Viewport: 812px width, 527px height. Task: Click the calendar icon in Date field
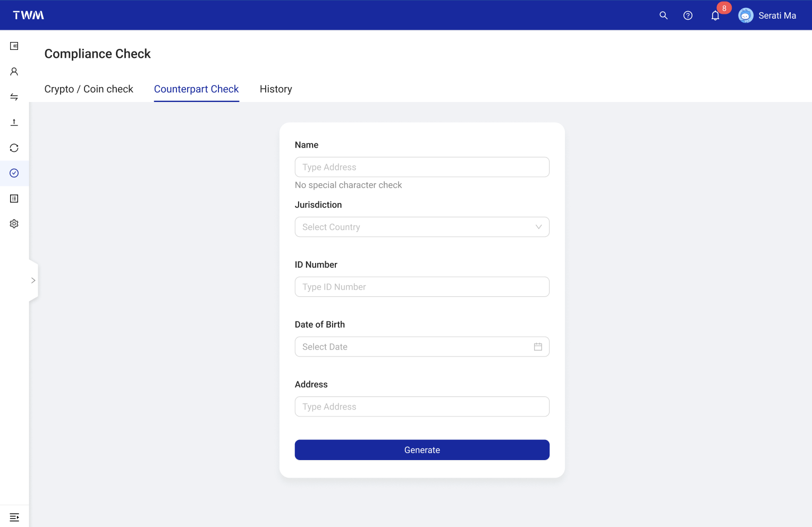[x=538, y=346]
